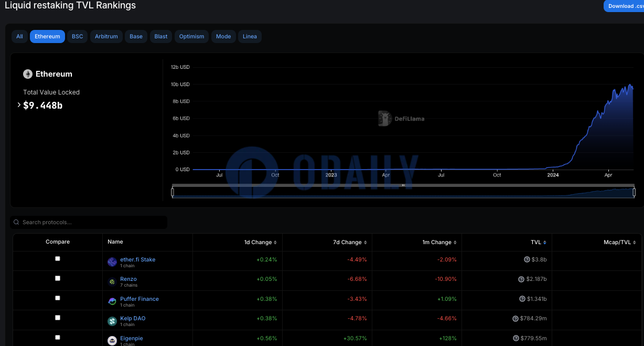
Task: Click the ether.fi Stake protocol logo
Action: point(112,262)
